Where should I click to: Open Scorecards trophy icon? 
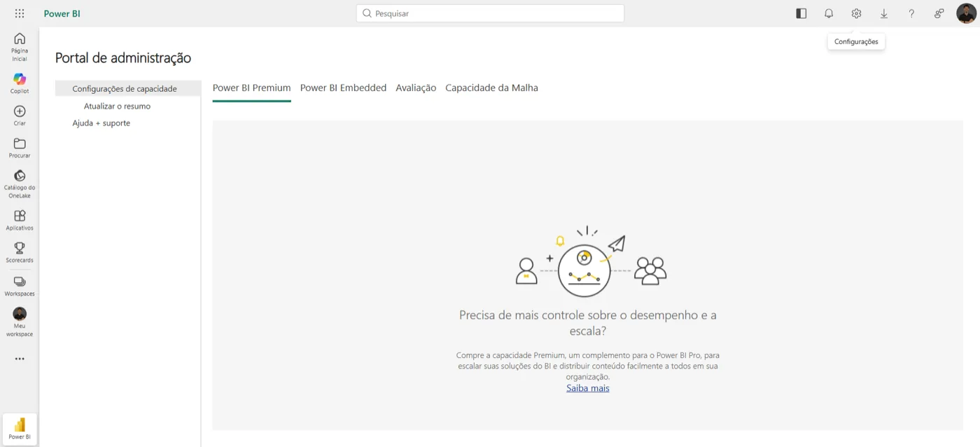click(20, 248)
